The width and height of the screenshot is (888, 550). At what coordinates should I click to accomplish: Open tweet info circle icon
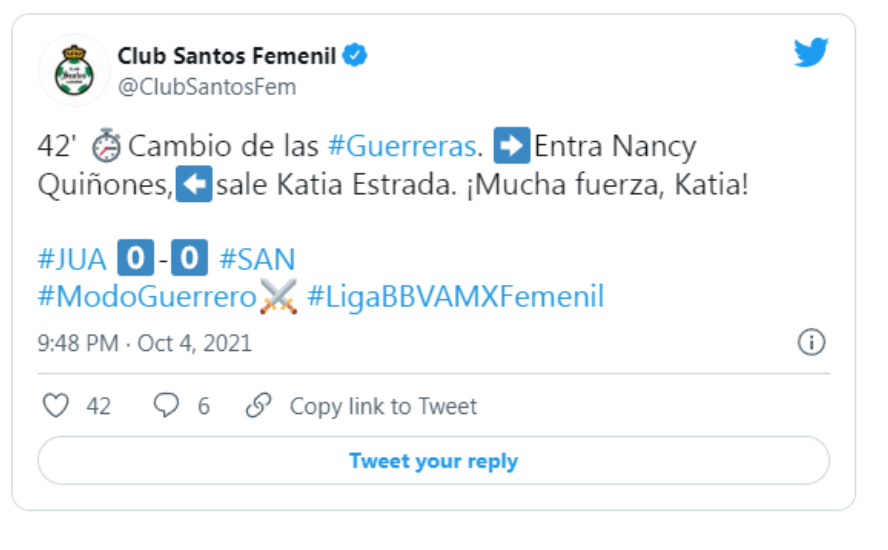tap(811, 343)
